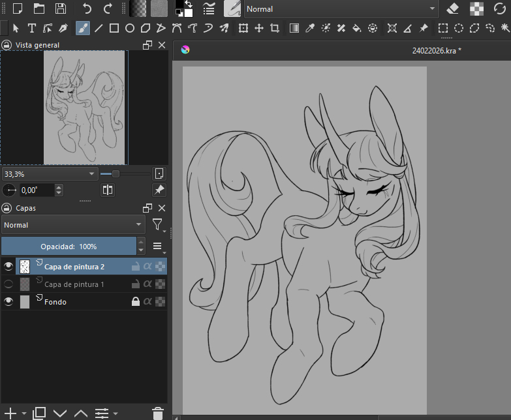Choose the Fill bucket tool
Screen dimensions: 511x420
click(x=357, y=28)
